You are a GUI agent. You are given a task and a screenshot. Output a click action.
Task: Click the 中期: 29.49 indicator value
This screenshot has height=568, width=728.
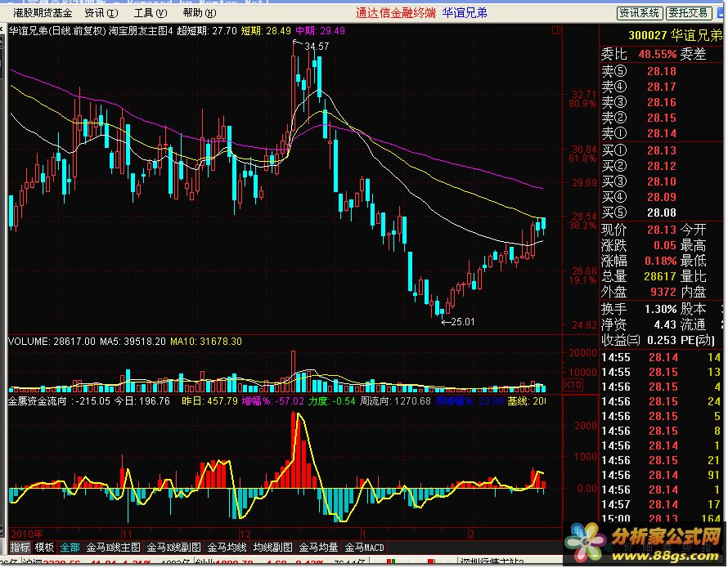[x=321, y=31]
